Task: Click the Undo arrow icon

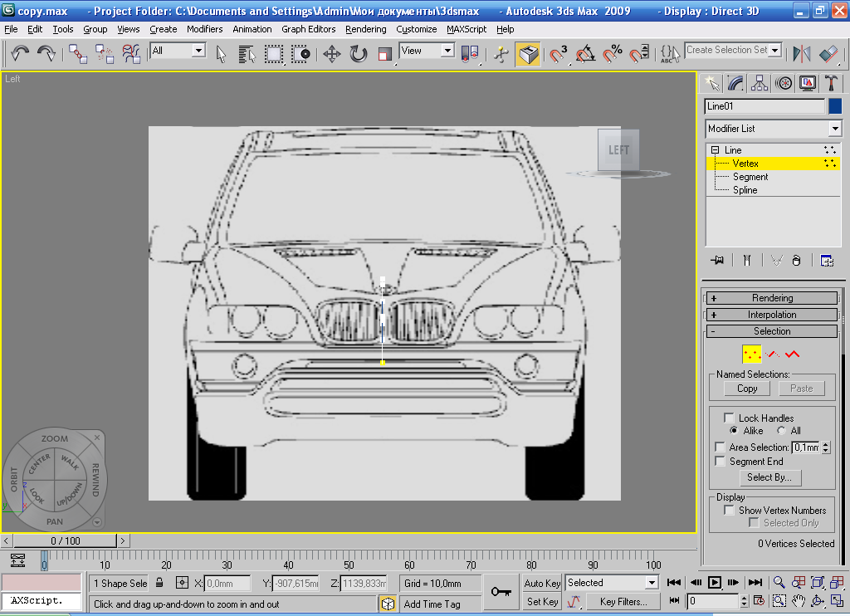Action: pyautogui.click(x=20, y=54)
